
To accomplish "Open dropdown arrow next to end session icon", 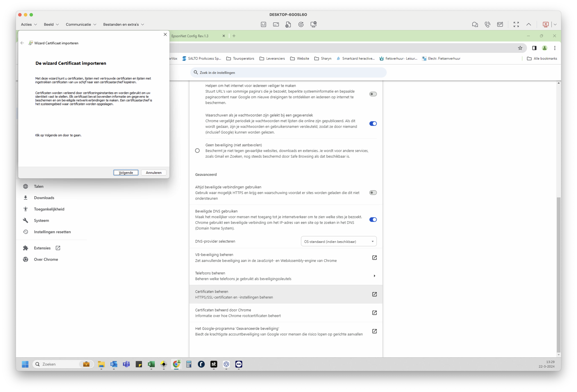I will (555, 24).
